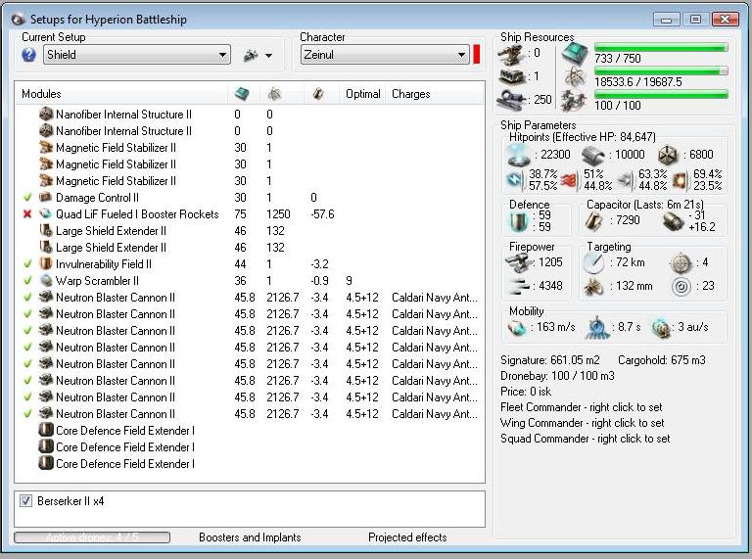This screenshot has width=752, height=560.
Task: Toggle the Berserker II x4 drones checkbox
Action: coord(26,501)
